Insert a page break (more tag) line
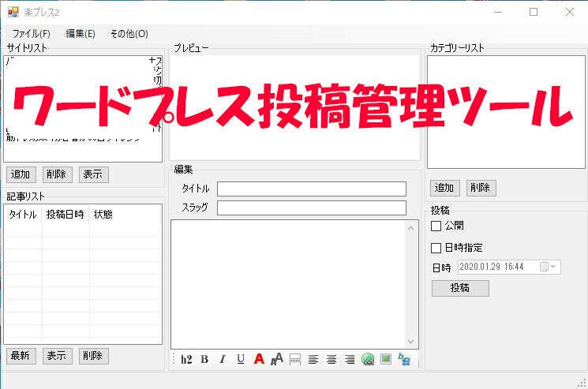This screenshot has height=389, width=588. (x=295, y=359)
